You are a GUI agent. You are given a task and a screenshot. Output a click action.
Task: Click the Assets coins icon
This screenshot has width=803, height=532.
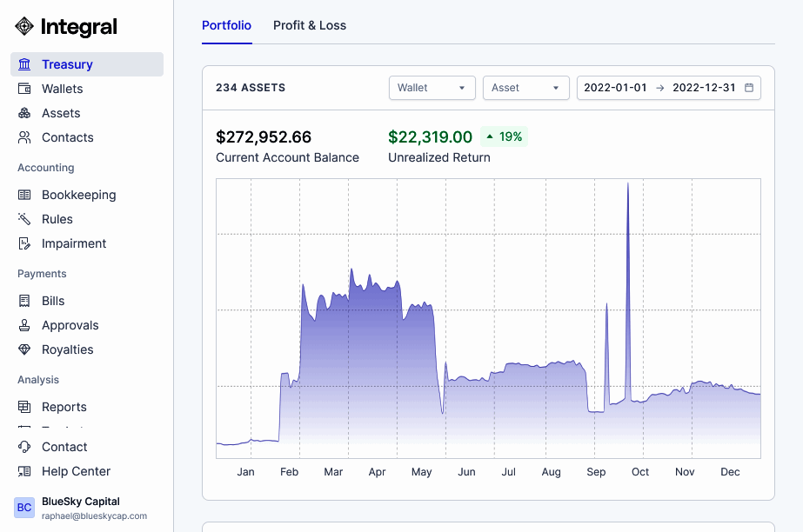tap(24, 113)
